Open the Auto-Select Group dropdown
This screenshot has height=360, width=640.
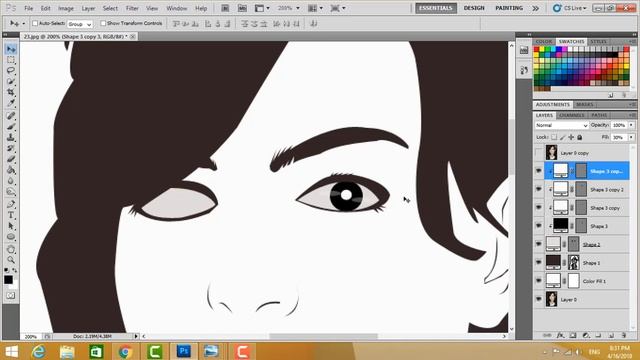coord(80,24)
